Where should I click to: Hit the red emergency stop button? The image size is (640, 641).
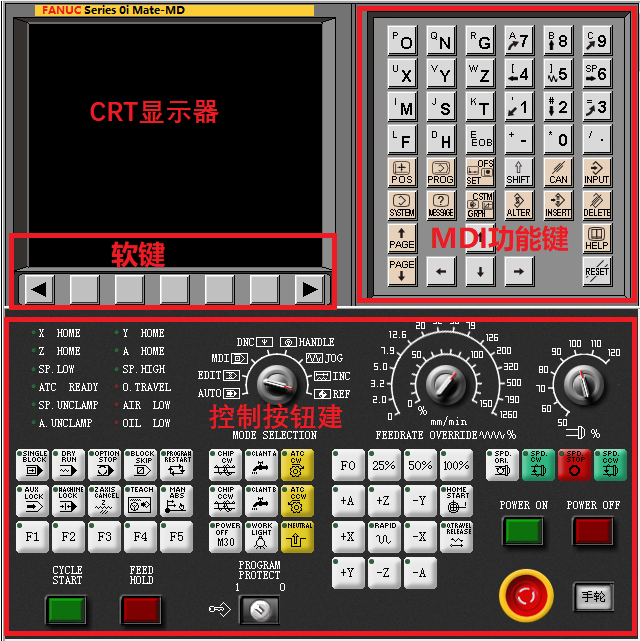tap(526, 596)
